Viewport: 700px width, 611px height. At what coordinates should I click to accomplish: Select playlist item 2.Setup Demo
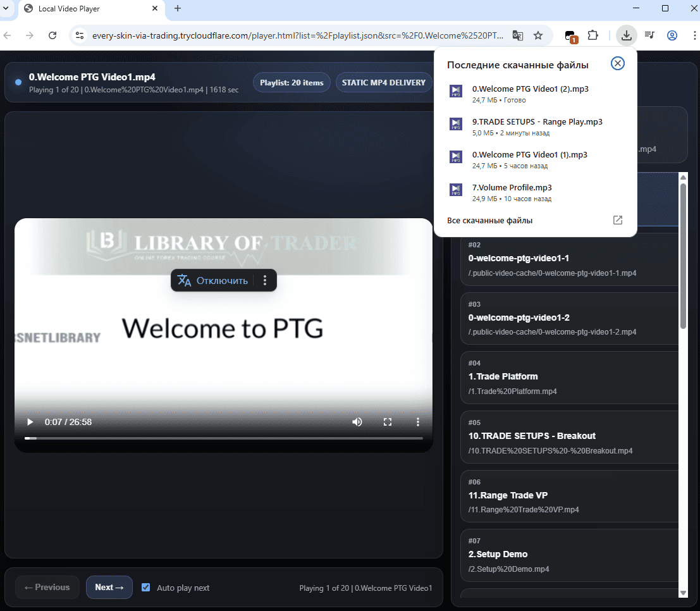569,555
